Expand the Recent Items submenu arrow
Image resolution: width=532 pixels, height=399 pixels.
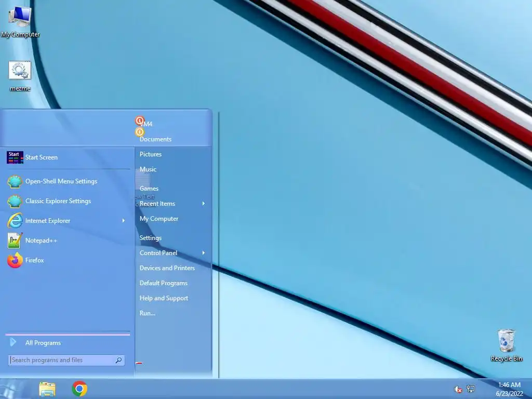point(204,204)
